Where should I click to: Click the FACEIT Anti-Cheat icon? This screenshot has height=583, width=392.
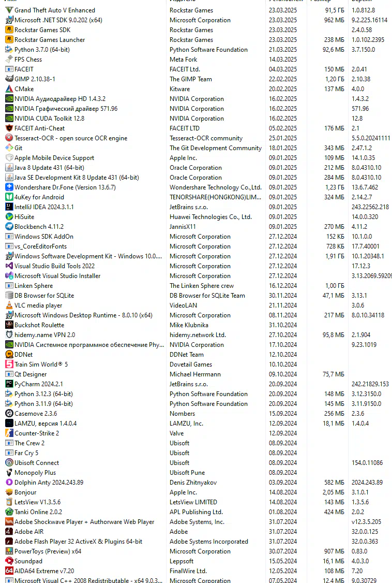click(9, 128)
